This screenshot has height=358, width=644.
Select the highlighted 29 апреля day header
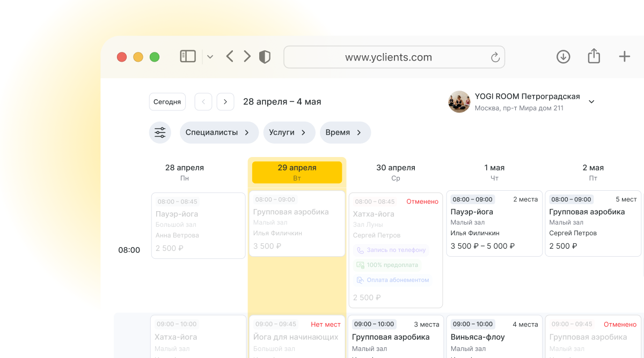(297, 172)
